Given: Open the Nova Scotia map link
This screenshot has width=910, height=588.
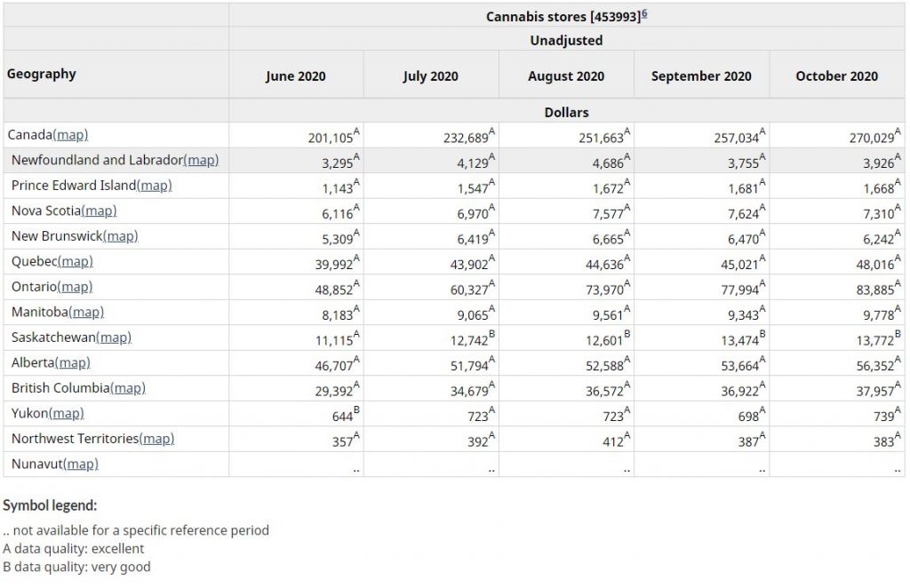Looking at the screenshot, I should pos(100,211).
